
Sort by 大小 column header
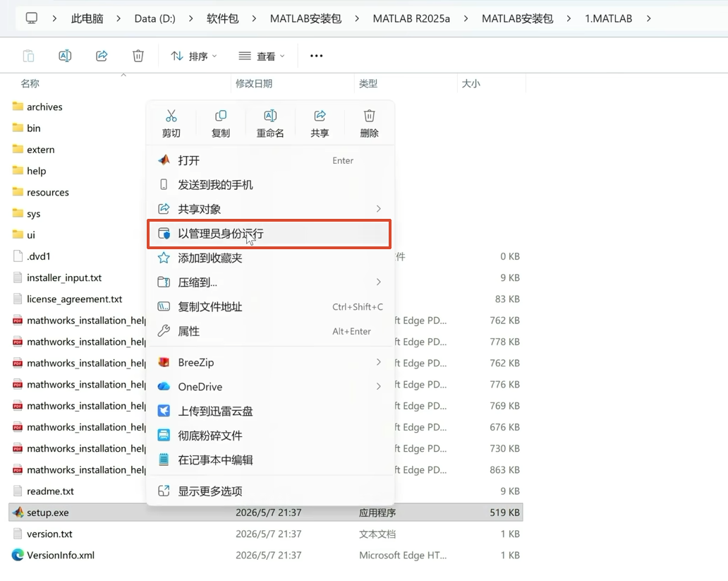pyautogui.click(x=471, y=83)
